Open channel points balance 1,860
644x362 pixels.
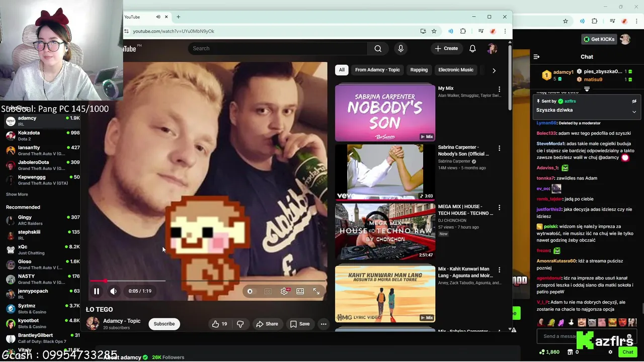coord(549,352)
